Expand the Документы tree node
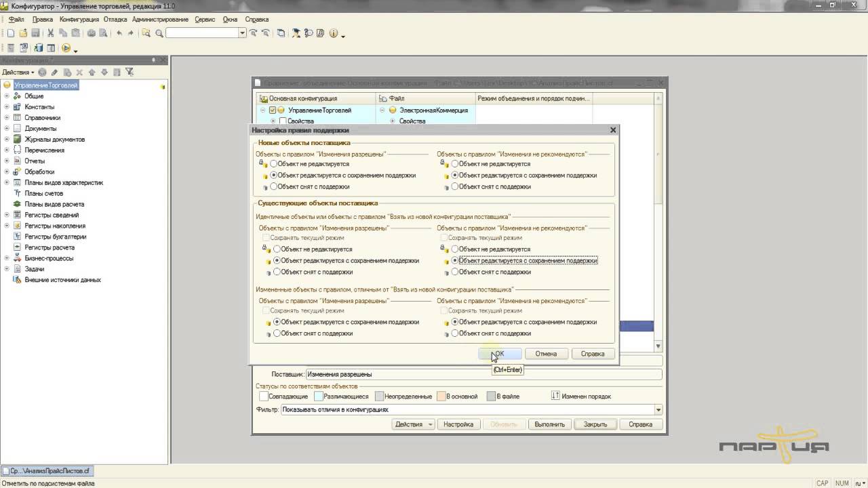868x488 pixels. 7,129
